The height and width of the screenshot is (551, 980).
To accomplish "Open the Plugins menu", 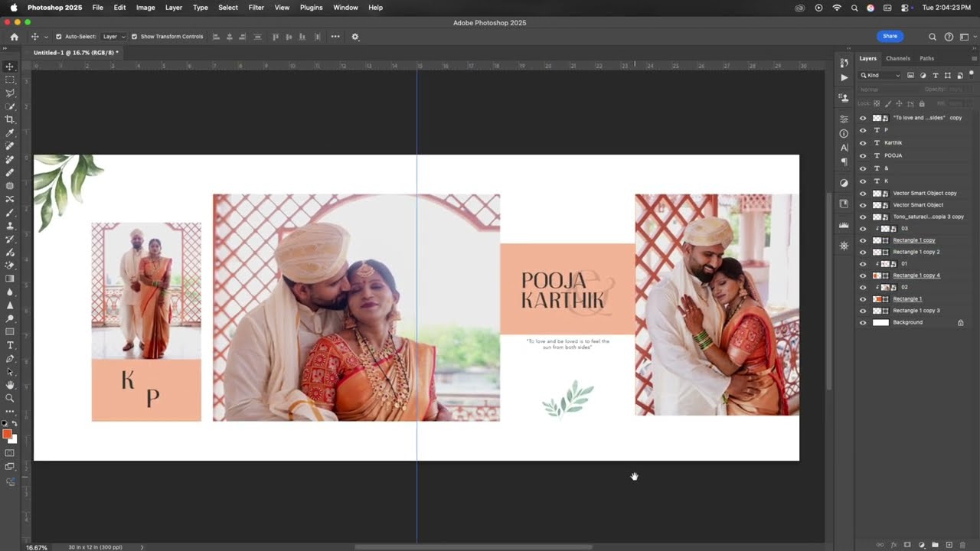I will click(x=311, y=8).
